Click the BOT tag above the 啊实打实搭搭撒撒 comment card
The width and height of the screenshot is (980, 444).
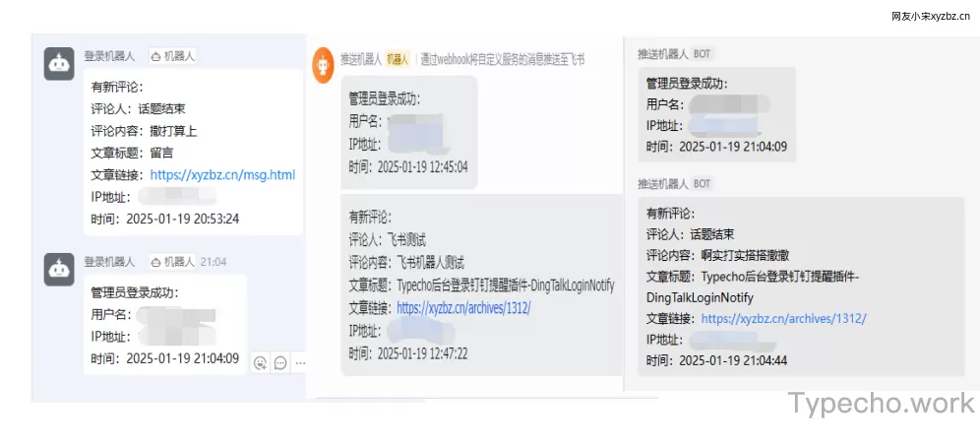click(x=702, y=184)
